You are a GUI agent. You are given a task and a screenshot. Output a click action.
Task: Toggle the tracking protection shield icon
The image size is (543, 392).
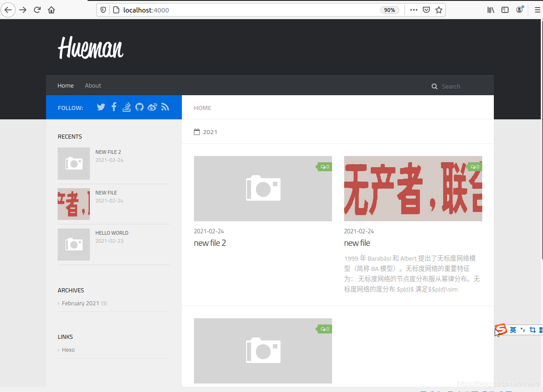[103, 9]
